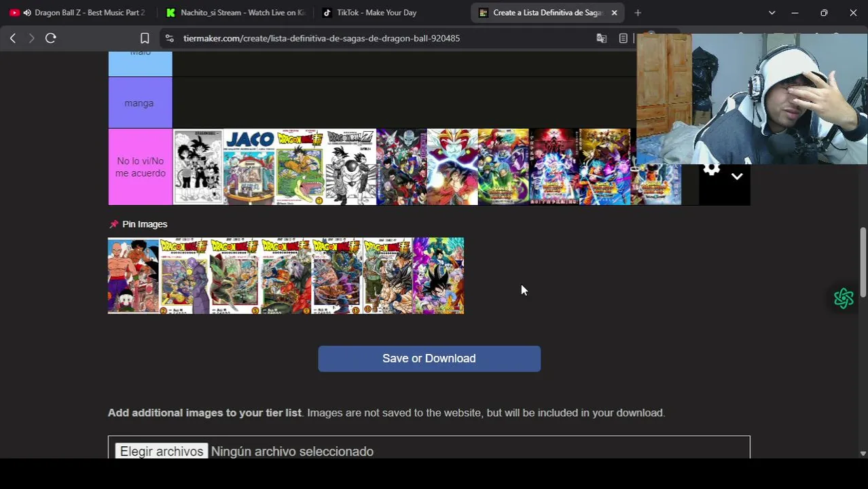Bookmark this page with the bookmark icon
Image resolution: width=868 pixels, height=489 pixels.
(x=145, y=38)
